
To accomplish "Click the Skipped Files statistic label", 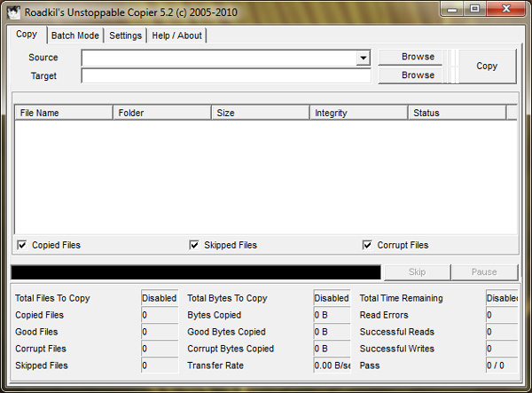I will tap(42, 365).
